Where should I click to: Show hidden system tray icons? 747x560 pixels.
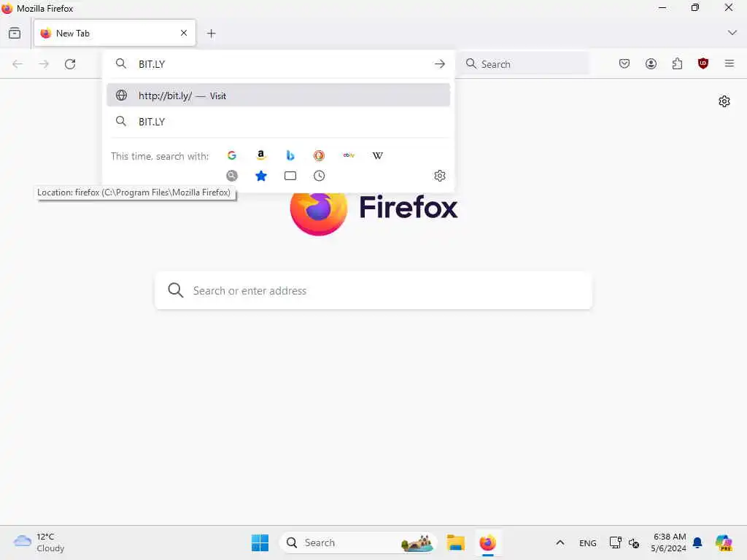560,542
